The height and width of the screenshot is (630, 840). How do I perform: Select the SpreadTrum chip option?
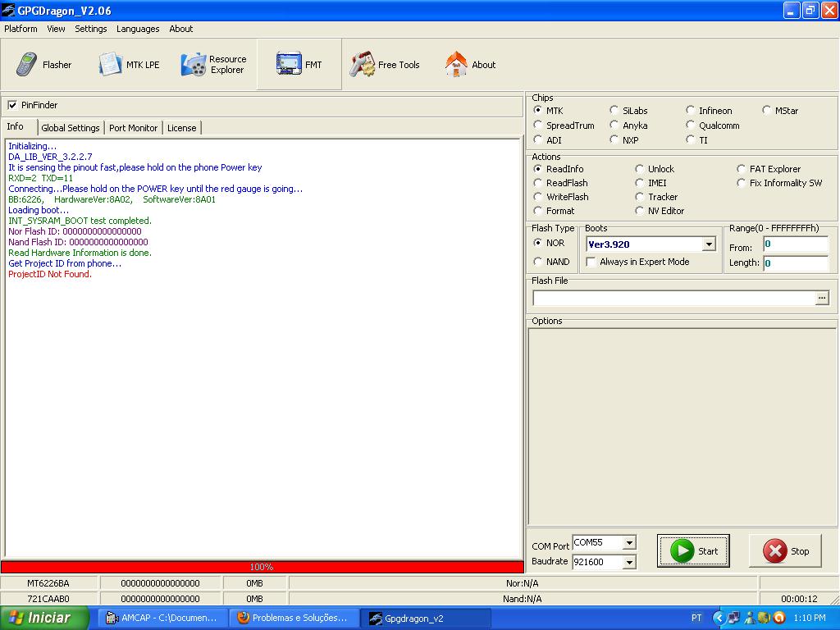click(538, 126)
